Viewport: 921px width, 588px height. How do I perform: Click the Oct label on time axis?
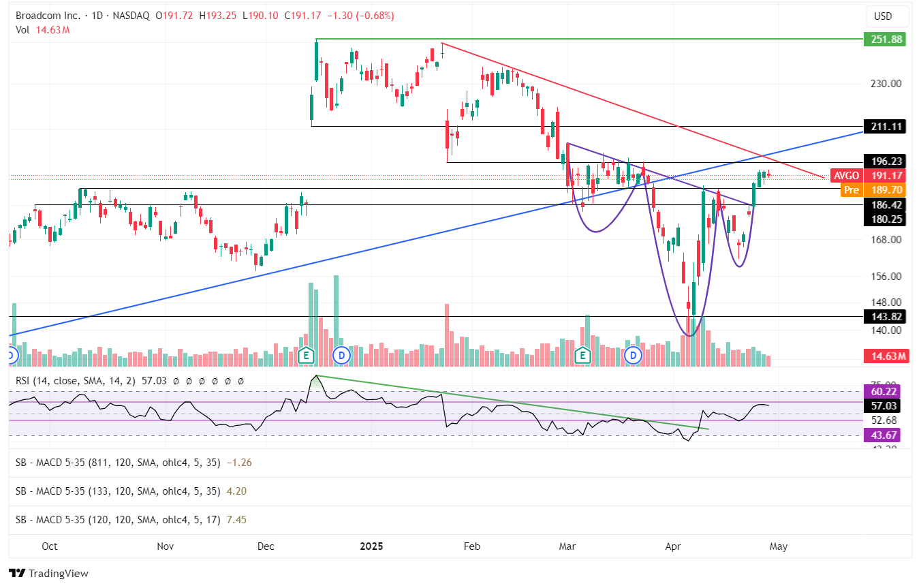coord(50,546)
